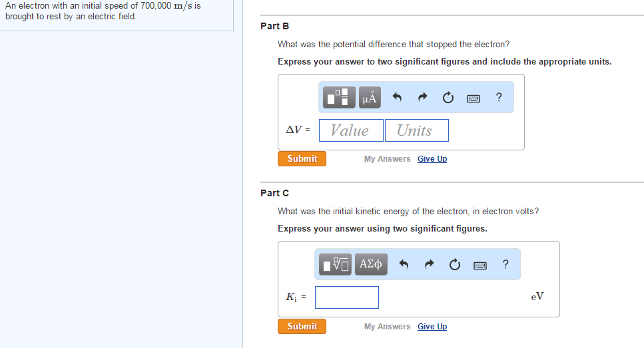This screenshot has height=348, width=644.
Task: Reset the Part C answer field
Action: [x=454, y=265]
